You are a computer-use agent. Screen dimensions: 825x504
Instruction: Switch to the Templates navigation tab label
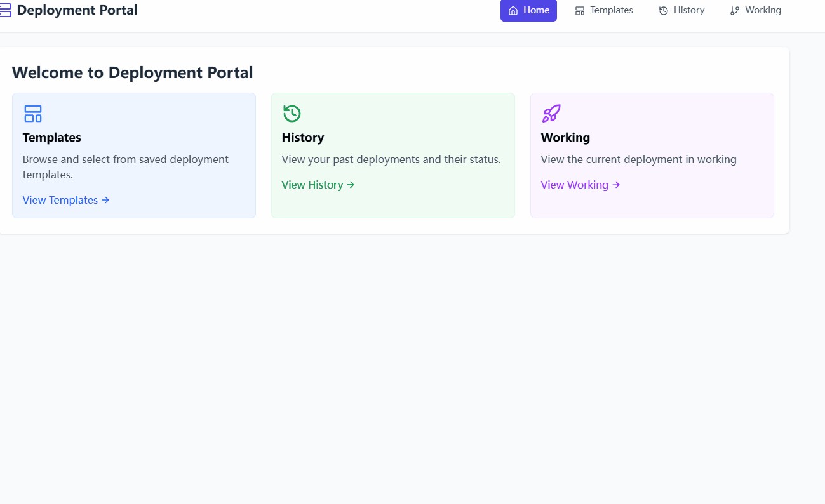click(x=611, y=10)
